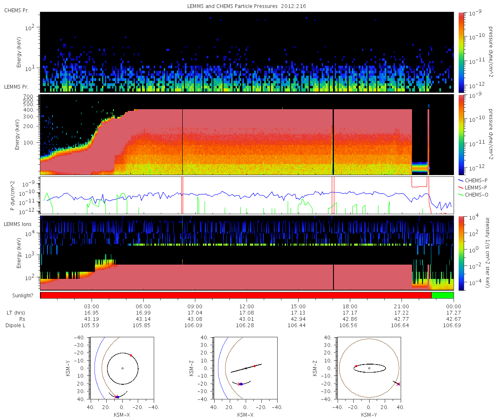Screen dimensions: 504x420
Task: Click the Dipole L row label
Action: pos(16,325)
